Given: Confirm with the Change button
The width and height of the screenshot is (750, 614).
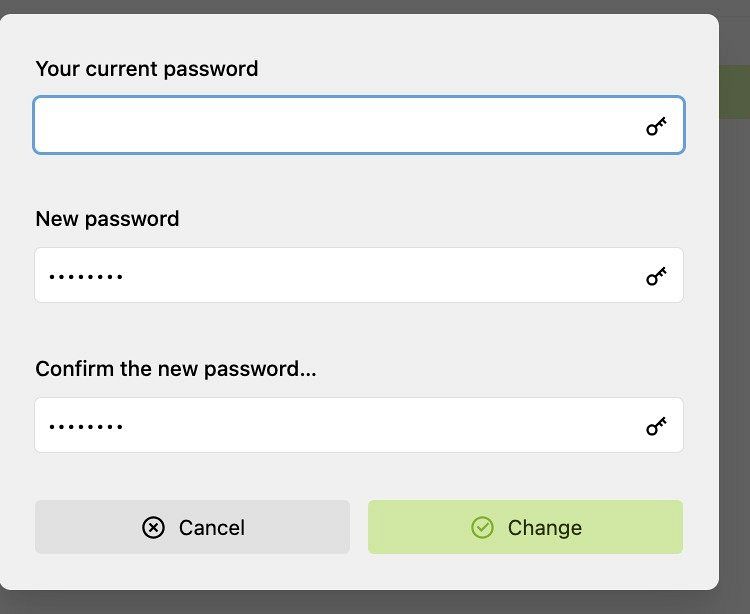Looking at the screenshot, I should [525, 527].
